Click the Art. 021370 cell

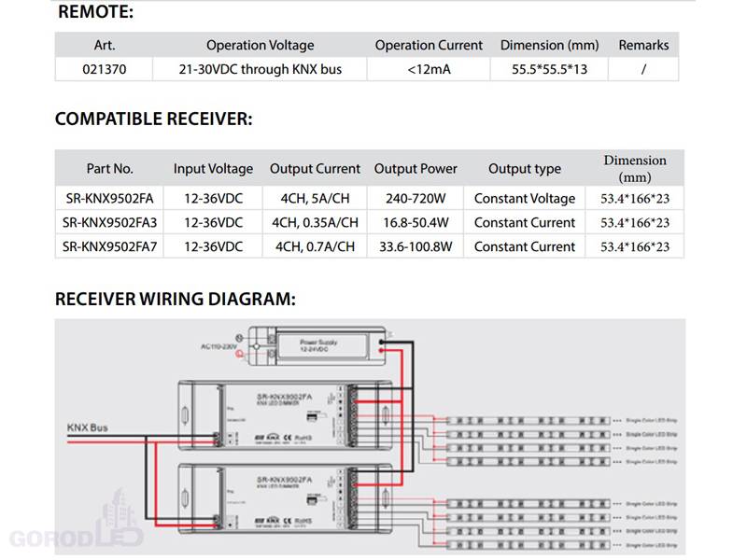tap(105, 69)
